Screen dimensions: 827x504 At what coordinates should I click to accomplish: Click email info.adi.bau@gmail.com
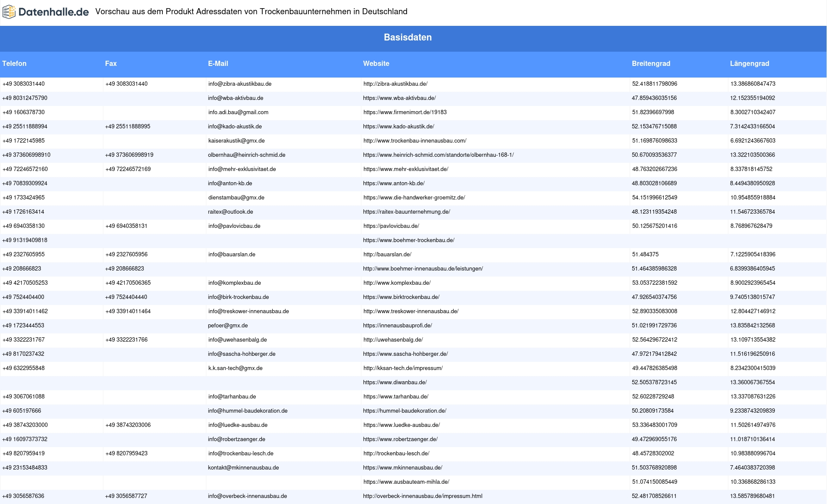coord(238,112)
